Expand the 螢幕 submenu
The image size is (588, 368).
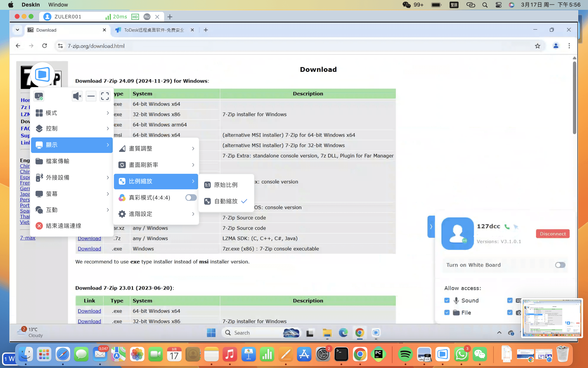coord(72,194)
